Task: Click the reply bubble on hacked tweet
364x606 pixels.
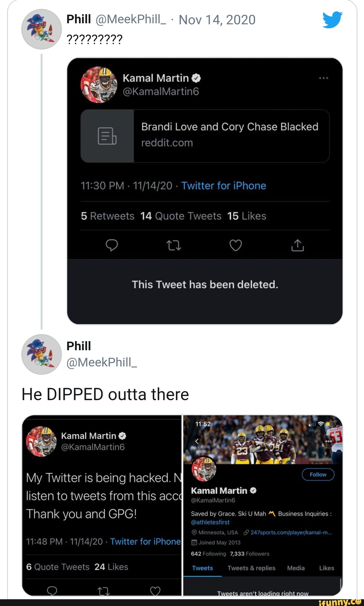Action: [52, 590]
